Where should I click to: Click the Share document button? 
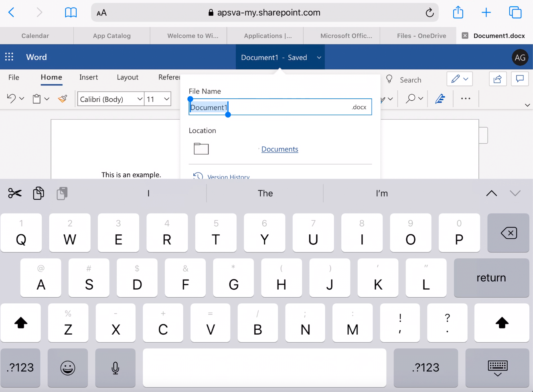click(498, 79)
